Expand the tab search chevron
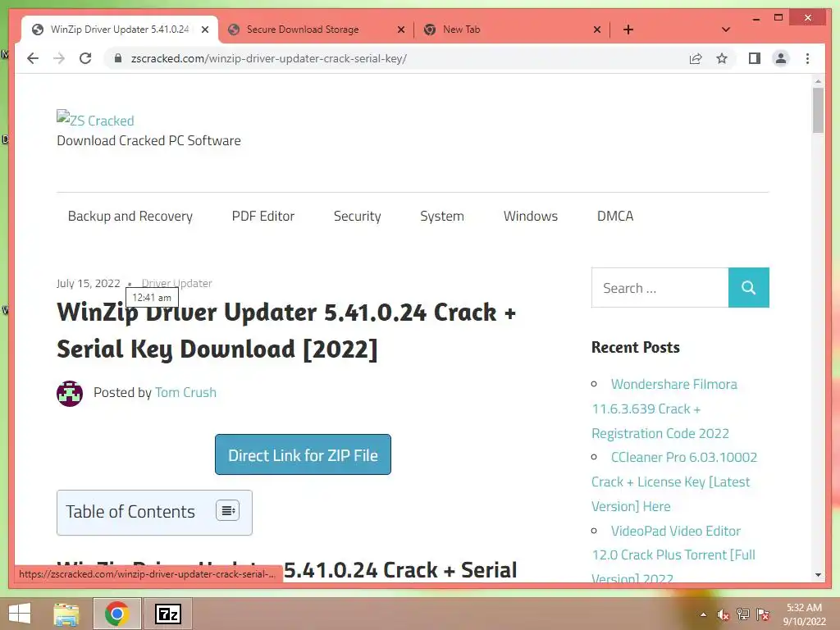The height and width of the screenshot is (630, 840). tap(725, 30)
